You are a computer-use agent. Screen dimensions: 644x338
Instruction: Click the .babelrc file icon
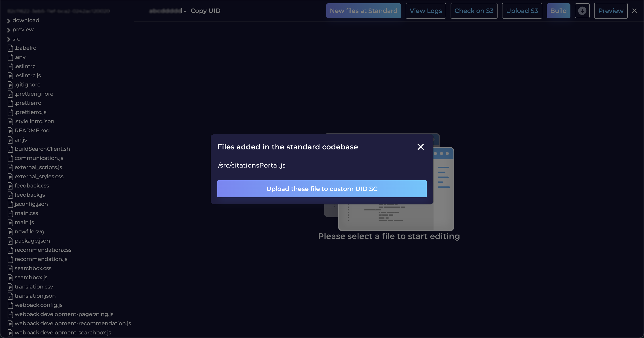coord(10,48)
